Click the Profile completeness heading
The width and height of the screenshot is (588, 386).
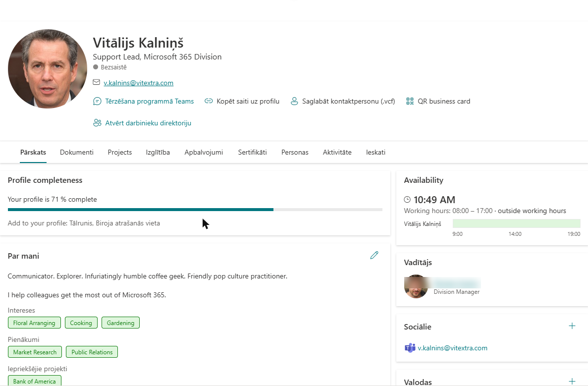coord(45,180)
